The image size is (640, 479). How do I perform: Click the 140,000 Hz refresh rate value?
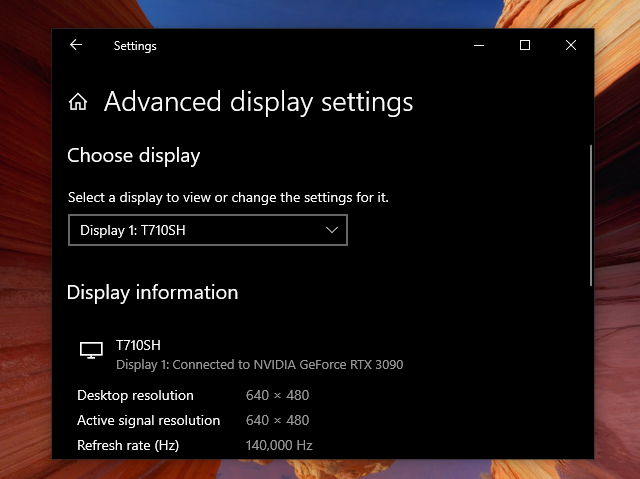tap(279, 445)
